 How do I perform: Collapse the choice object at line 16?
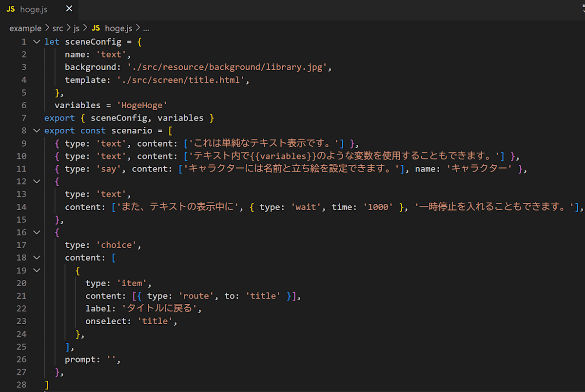tap(37, 232)
